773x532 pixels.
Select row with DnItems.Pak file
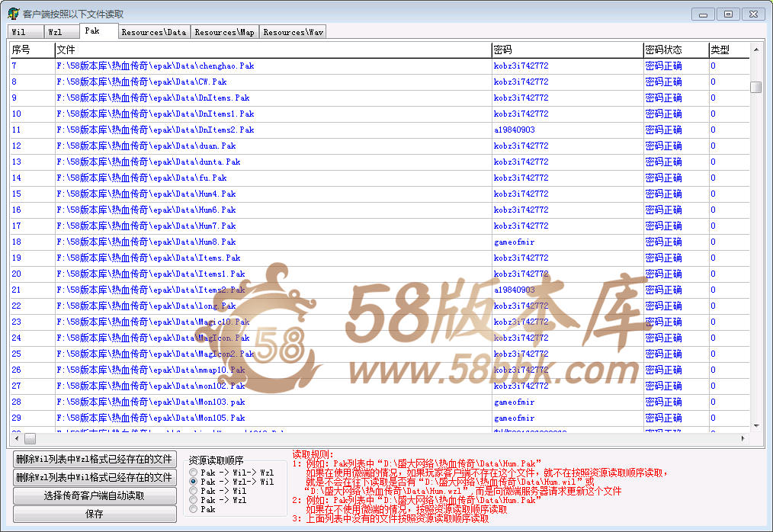pyautogui.click(x=380, y=98)
